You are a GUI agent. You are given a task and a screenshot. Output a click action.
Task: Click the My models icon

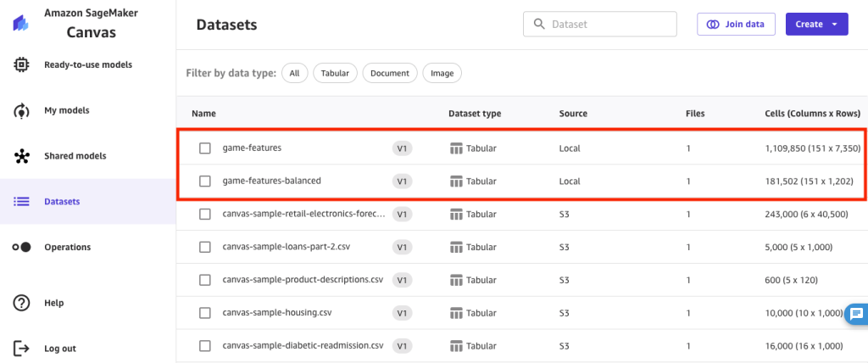22,110
